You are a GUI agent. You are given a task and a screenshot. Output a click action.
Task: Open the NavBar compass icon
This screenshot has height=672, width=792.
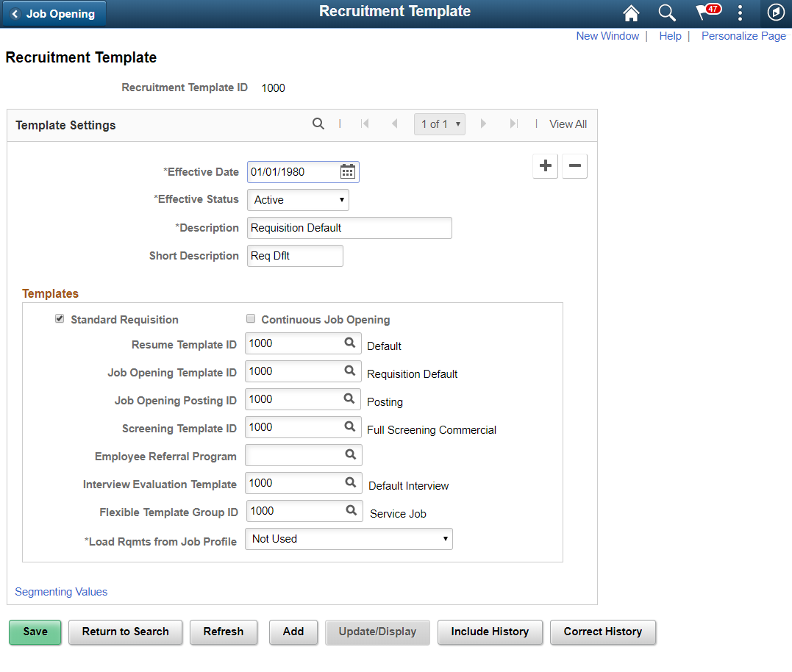point(776,12)
